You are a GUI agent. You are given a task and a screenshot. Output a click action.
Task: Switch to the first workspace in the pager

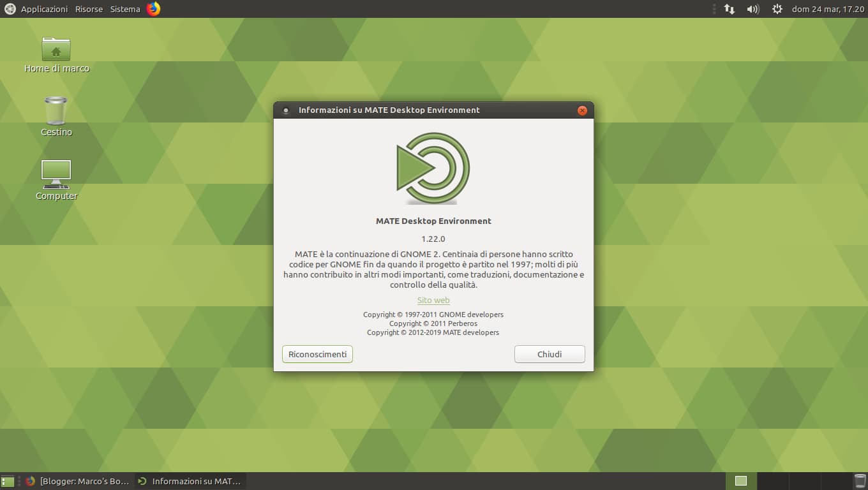pyautogui.click(x=741, y=481)
